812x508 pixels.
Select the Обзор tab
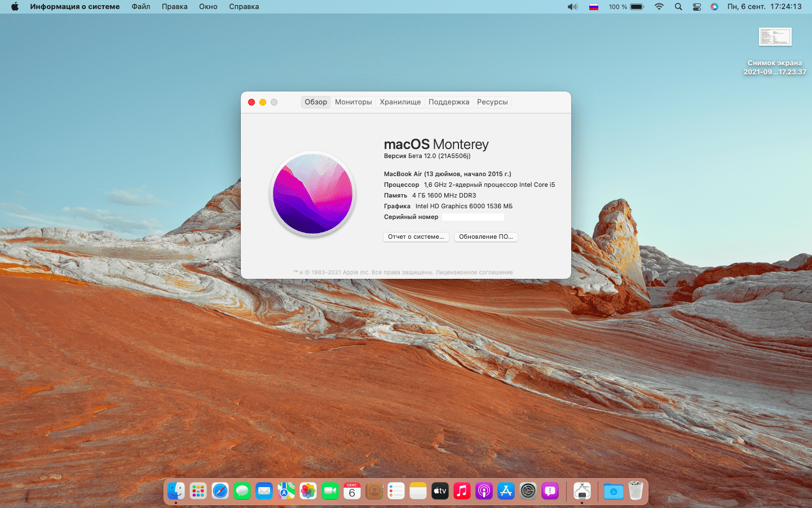[x=316, y=102]
